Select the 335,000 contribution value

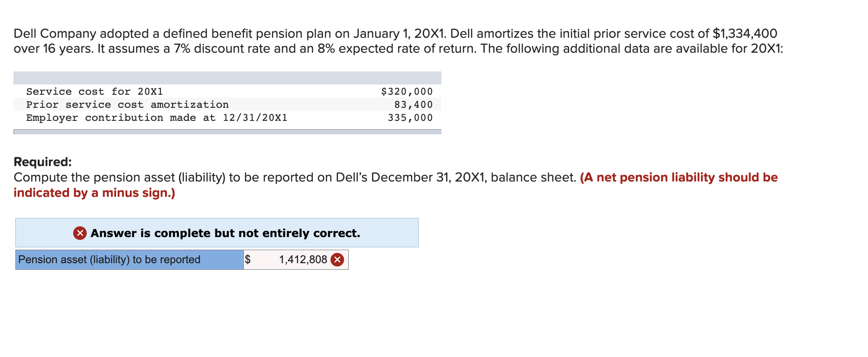411,118
